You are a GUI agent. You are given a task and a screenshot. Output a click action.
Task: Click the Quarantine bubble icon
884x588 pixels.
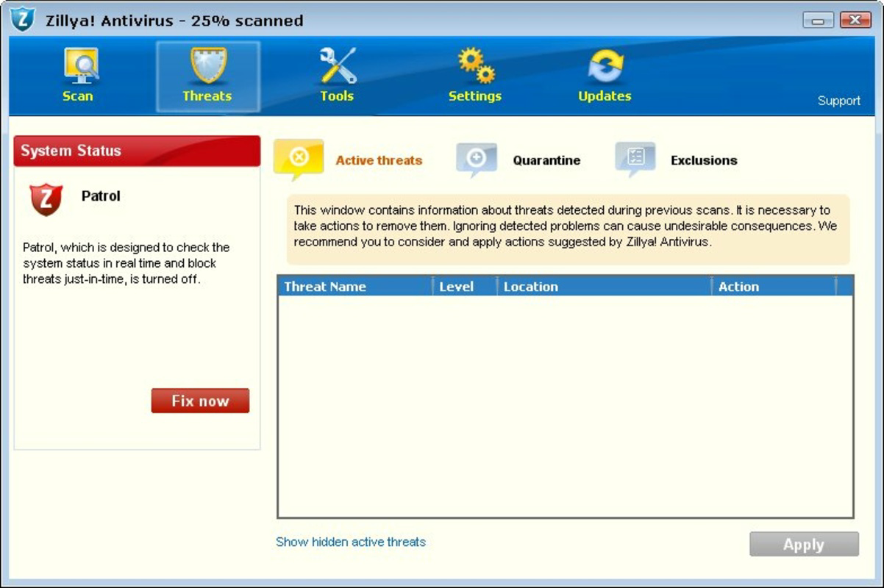(477, 159)
